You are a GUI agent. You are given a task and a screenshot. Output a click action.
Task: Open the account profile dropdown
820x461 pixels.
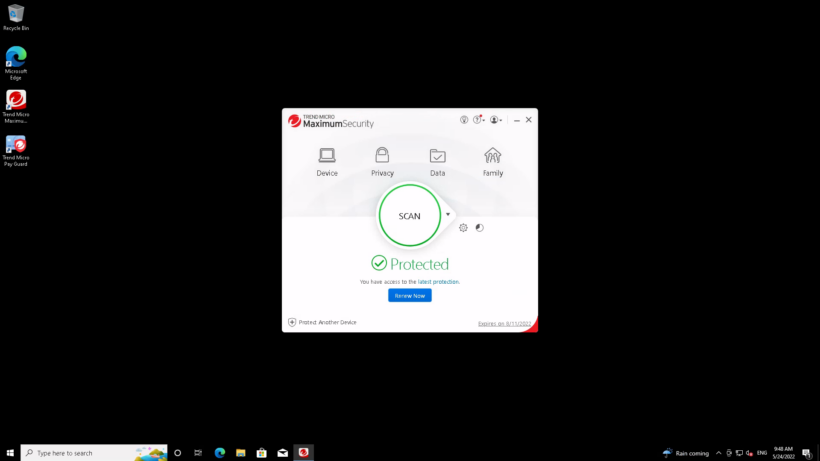[x=496, y=120]
